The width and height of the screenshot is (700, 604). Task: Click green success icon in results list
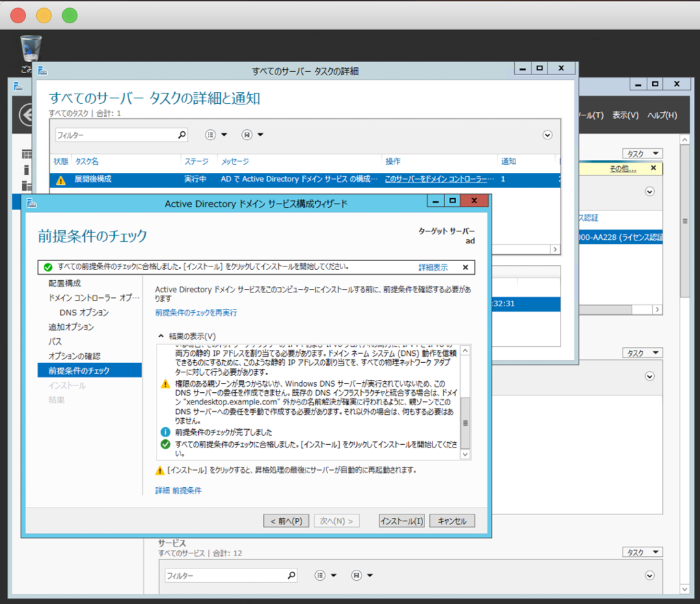click(x=165, y=444)
